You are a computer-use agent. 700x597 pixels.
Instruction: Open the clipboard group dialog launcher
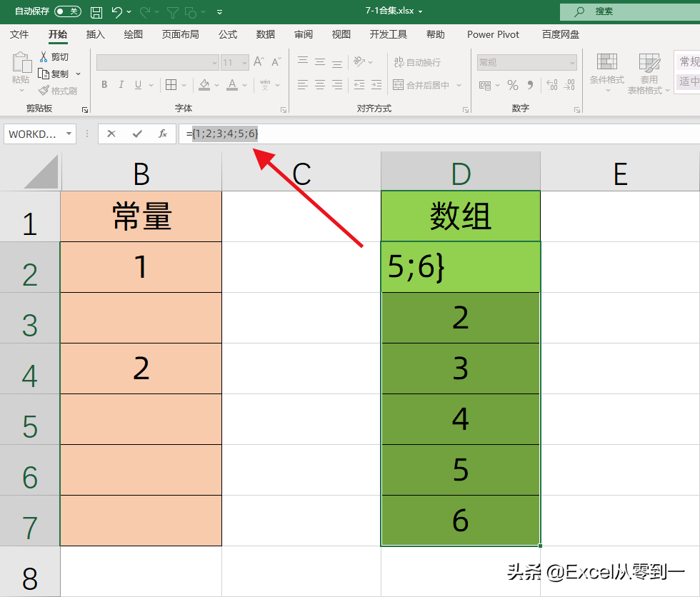tap(85, 110)
